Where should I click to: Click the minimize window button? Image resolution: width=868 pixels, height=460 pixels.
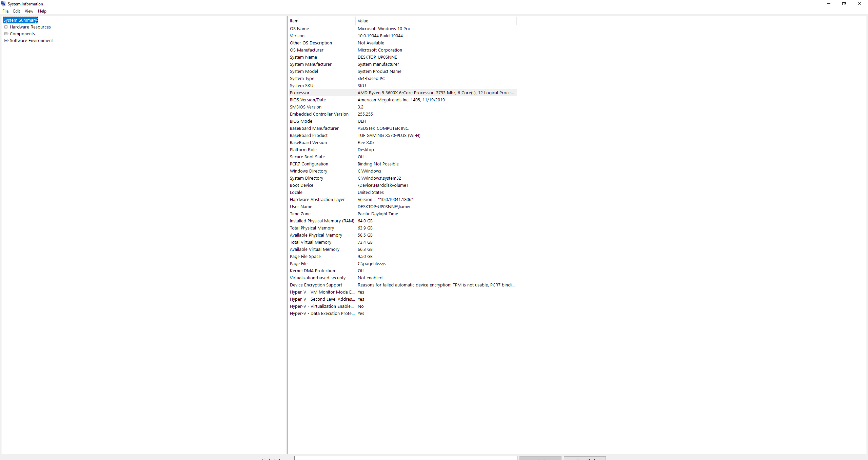(x=828, y=4)
